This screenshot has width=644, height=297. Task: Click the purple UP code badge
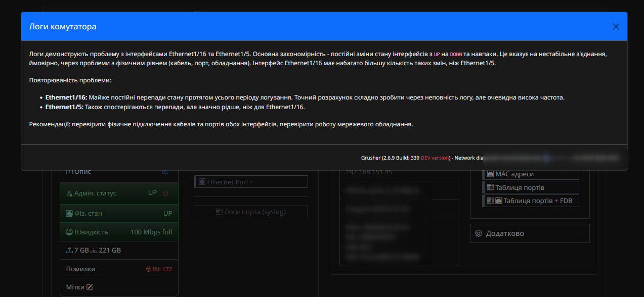tap(437, 54)
